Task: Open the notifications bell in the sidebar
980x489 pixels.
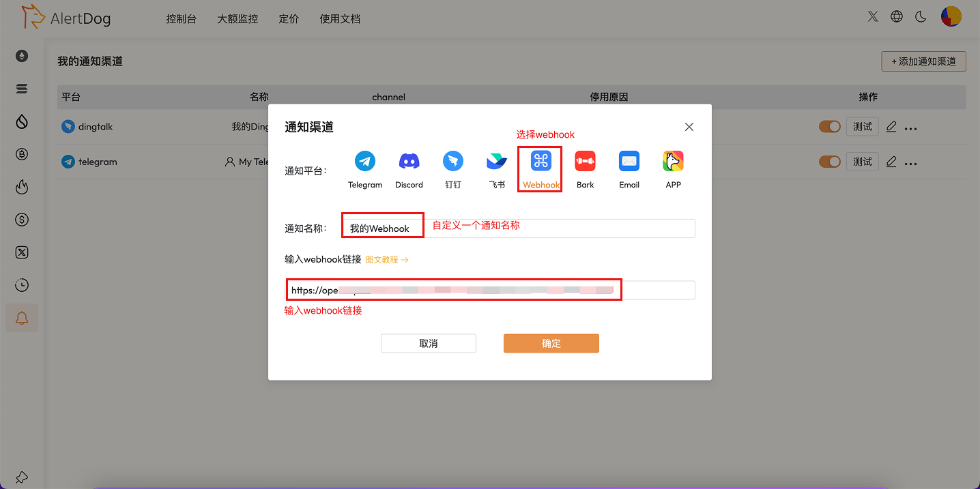Action: coord(21,318)
